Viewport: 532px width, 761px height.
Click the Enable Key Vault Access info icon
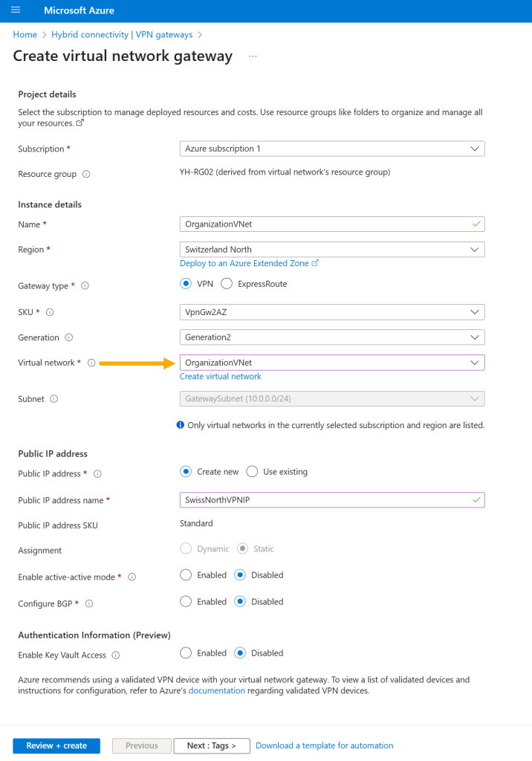(115, 655)
